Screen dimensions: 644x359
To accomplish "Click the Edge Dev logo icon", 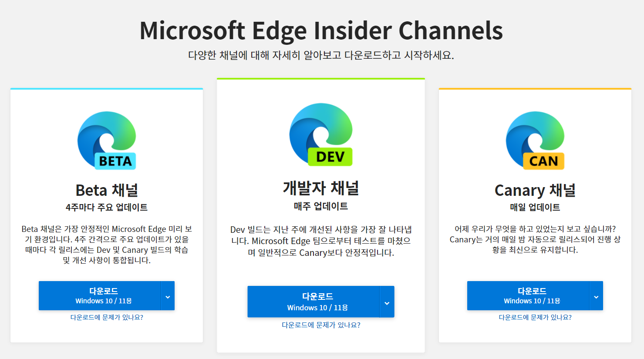I will pos(321,134).
